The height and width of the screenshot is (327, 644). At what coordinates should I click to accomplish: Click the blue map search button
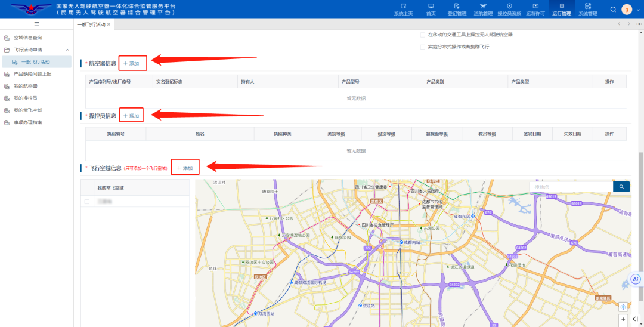click(x=621, y=187)
